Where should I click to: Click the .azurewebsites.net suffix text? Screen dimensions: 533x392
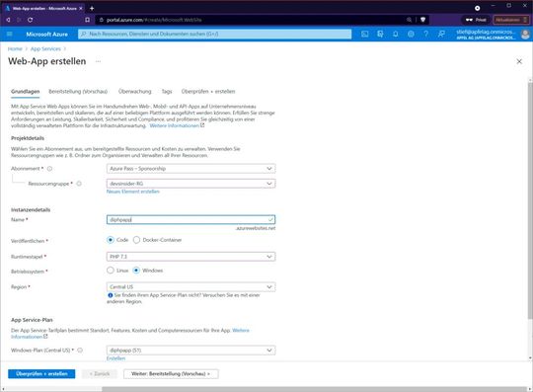(x=256, y=228)
